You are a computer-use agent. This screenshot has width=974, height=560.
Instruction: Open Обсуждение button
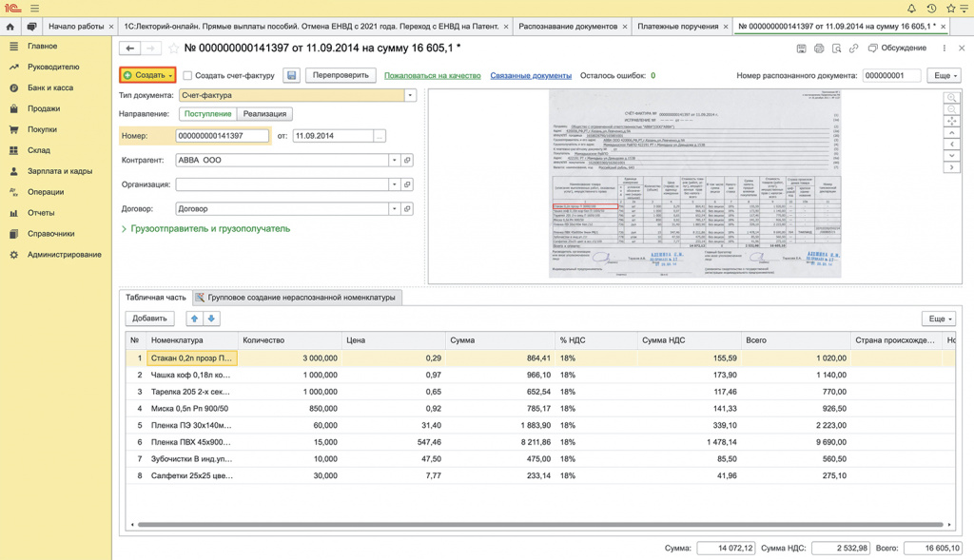(x=897, y=48)
